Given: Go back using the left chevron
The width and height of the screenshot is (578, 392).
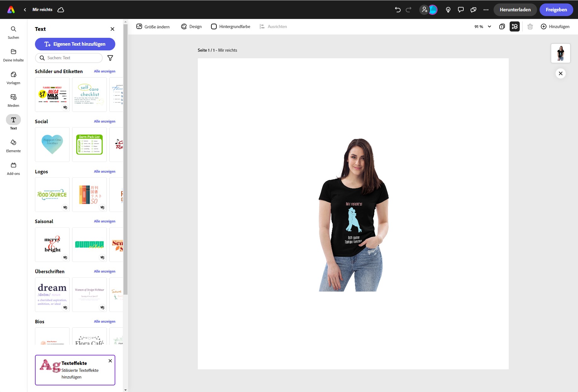Looking at the screenshot, I should [25, 10].
